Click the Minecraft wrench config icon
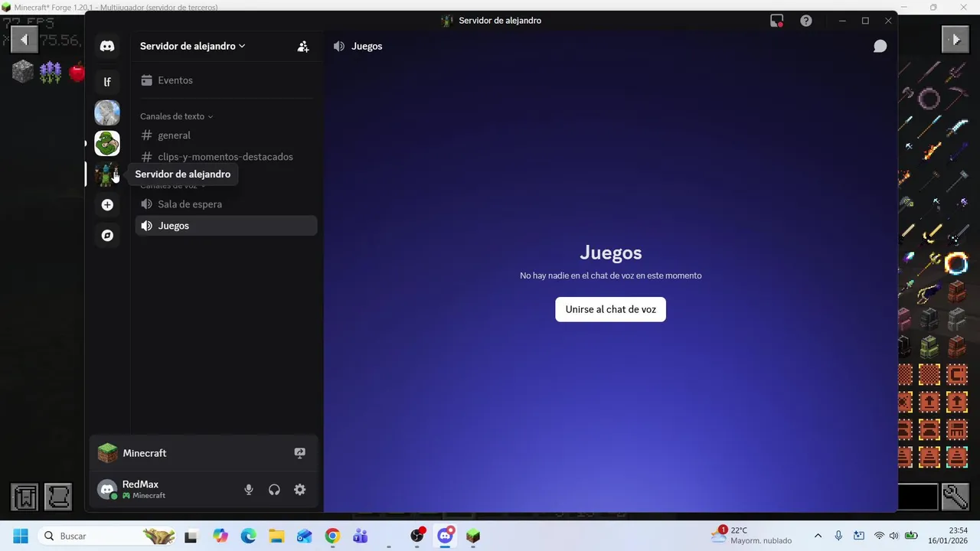The image size is (980, 551). click(x=955, y=497)
